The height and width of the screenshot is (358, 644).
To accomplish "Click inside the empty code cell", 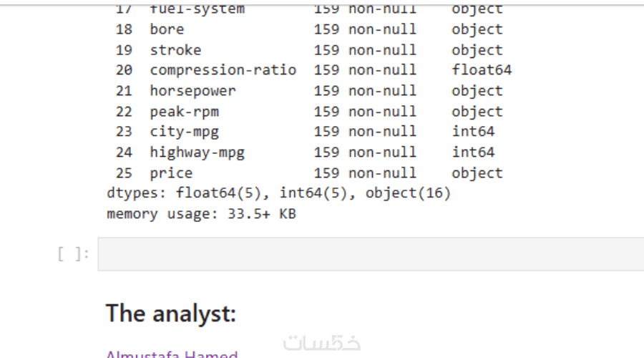I will (371, 254).
